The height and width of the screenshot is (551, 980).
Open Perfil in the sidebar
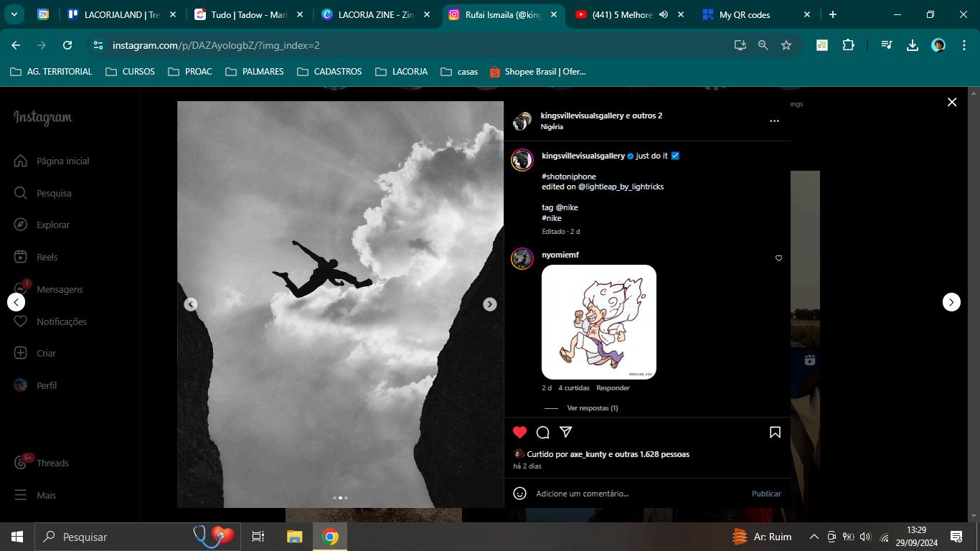[36, 385]
